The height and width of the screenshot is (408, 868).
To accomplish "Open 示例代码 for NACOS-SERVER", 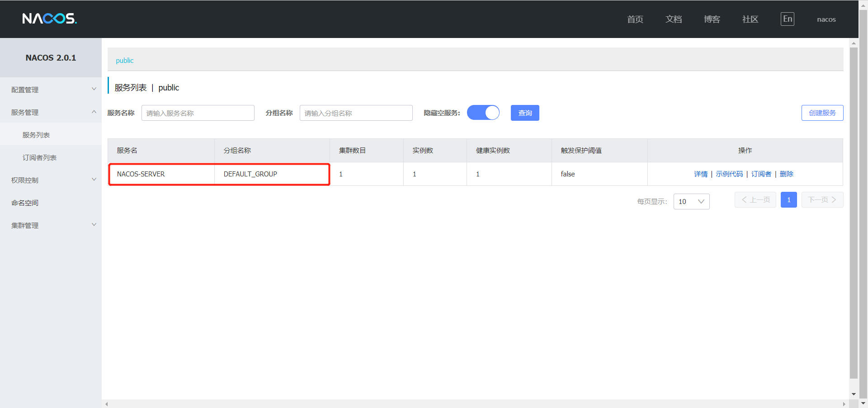I will (x=729, y=174).
